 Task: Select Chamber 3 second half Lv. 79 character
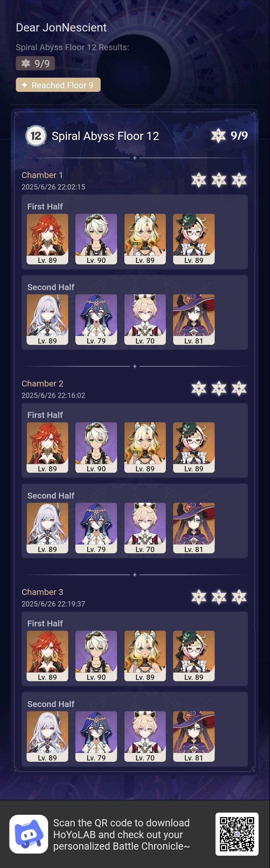(x=96, y=737)
